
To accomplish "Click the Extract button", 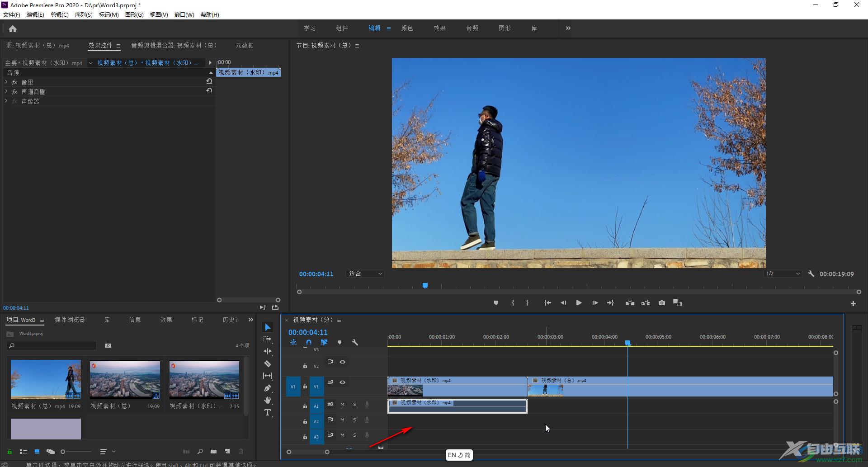I will coord(646,303).
